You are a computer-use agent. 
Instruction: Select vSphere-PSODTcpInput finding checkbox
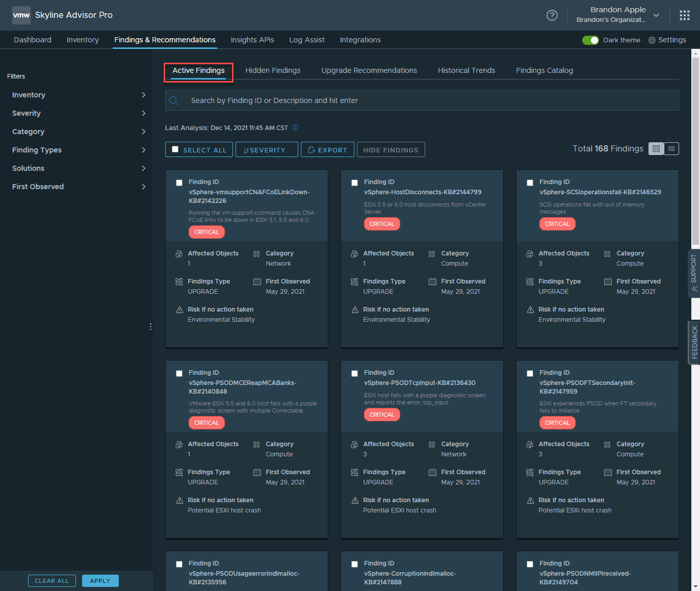pyautogui.click(x=354, y=373)
